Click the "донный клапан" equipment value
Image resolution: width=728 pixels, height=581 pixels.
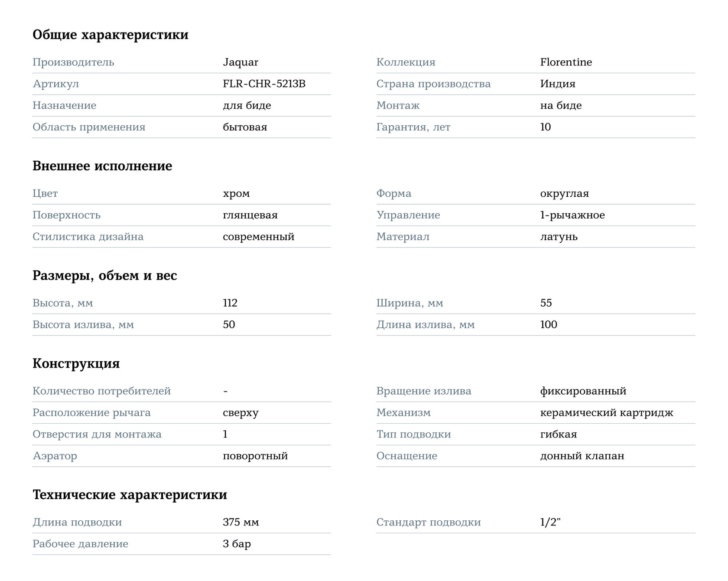point(582,457)
